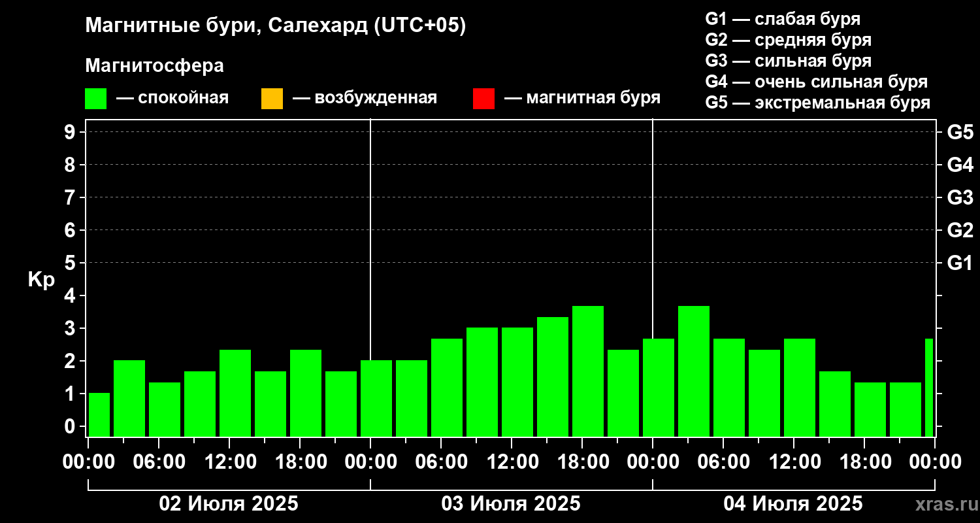Screen dimensions: 980x523
Task: Click the 15:00 bar on 03 July
Action: coord(553,377)
